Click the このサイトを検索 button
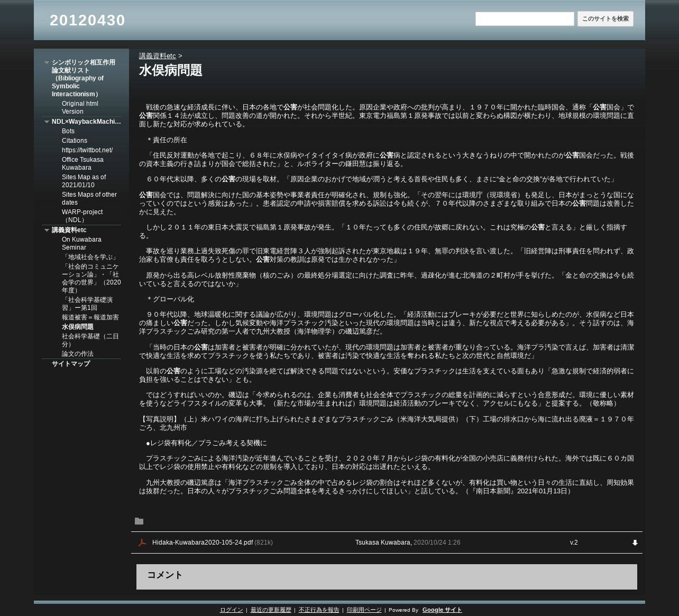This screenshot has width=679, height=616. [x=605, y=19]
